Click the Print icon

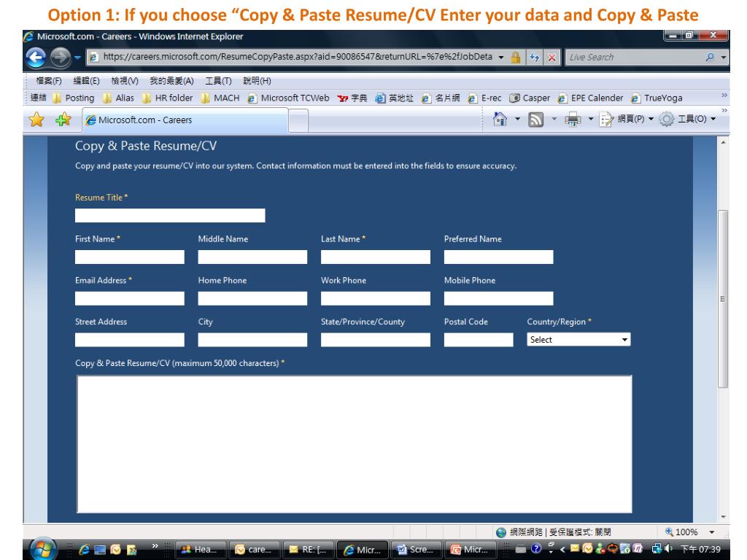[x=573, y=120]
